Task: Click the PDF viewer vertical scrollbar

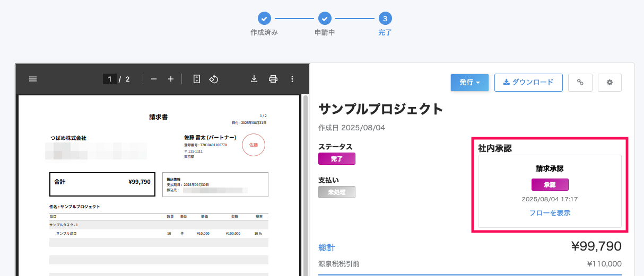Action: [304, 185]
